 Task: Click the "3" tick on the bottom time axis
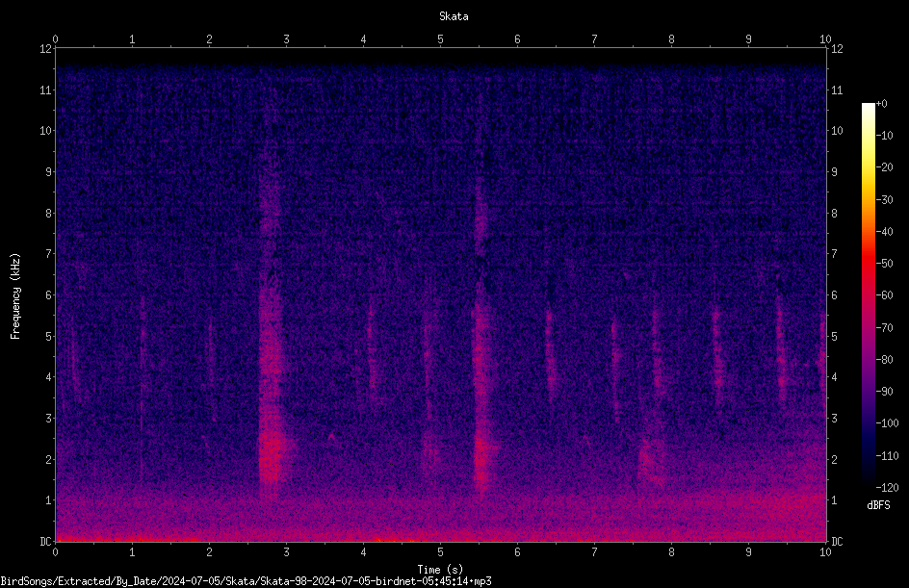click(286, 552)
